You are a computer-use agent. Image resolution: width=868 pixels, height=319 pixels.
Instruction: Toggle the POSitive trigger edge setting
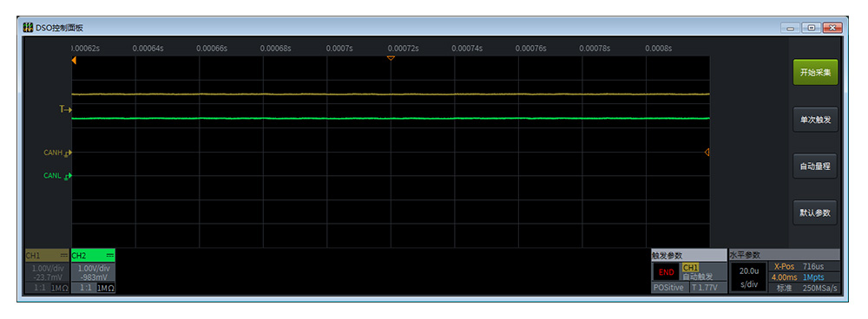669,288
